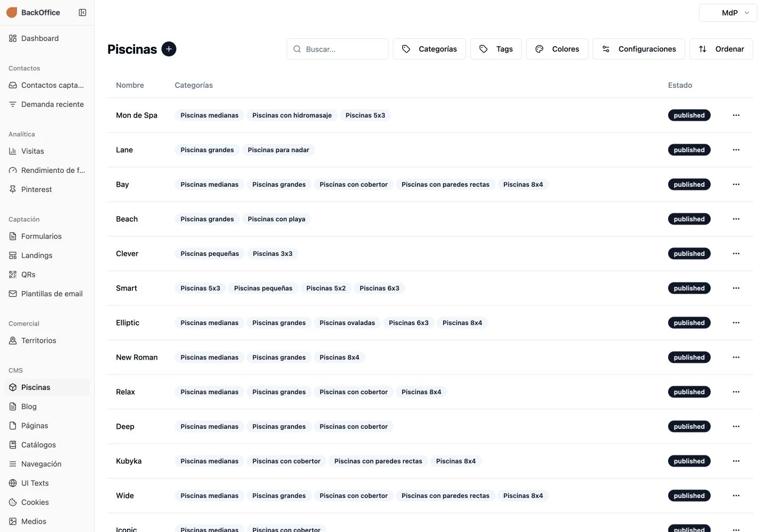
Task: Open Visitas analytics page
Action: tap(47, 151)
